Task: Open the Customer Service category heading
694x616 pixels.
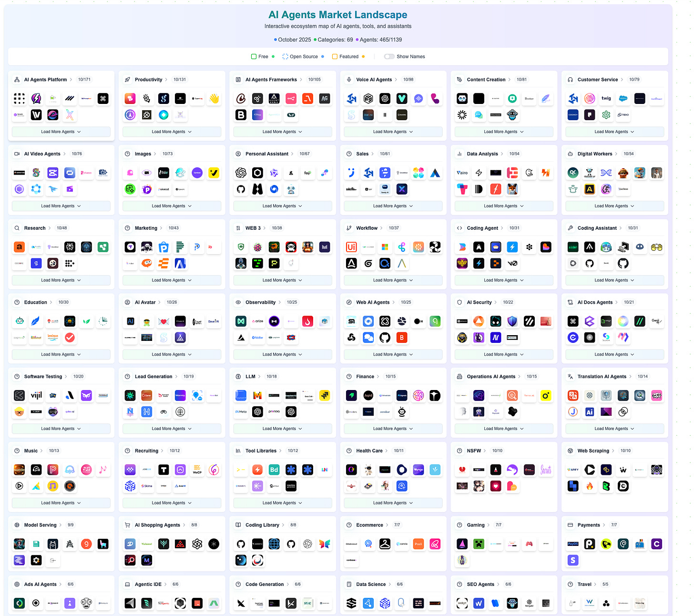Action: click(598, 80)
